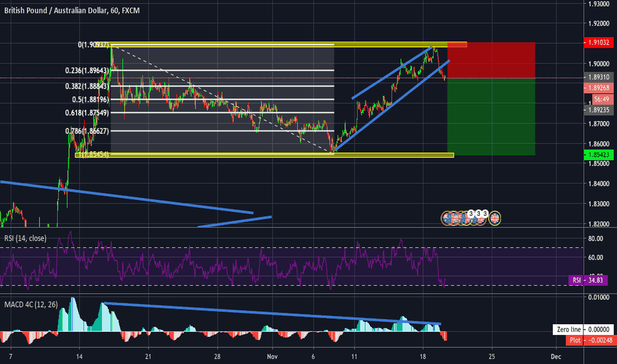
Task: Click the rightmost UK flag economic event icon
Action: [495, 216]
